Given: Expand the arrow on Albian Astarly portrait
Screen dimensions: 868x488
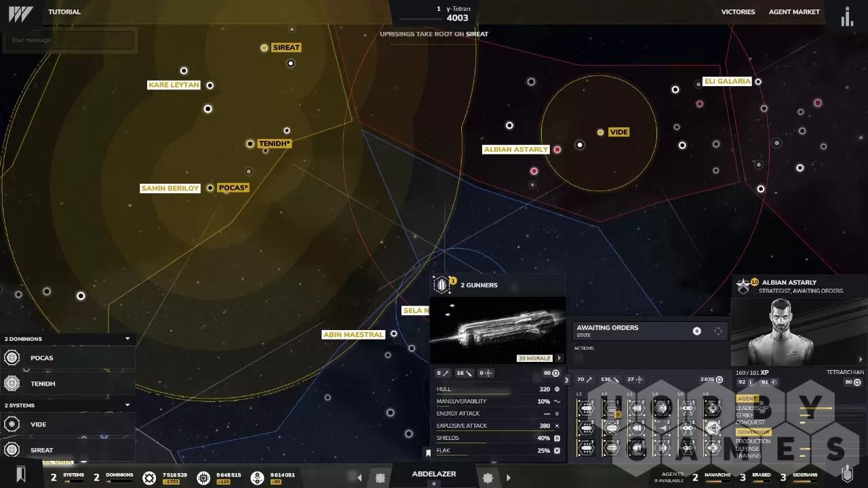Looking at the screenshot, I should 861,359.
